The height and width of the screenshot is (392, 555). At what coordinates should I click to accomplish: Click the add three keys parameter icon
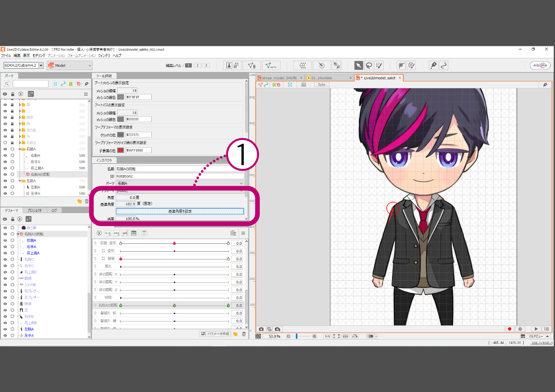pyautogui.click(x=116, y=233)
